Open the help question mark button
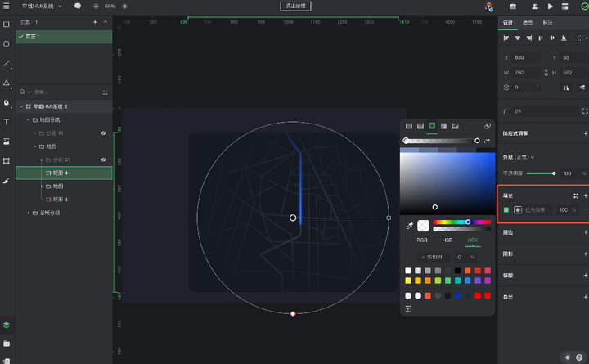 click(579, 357)
